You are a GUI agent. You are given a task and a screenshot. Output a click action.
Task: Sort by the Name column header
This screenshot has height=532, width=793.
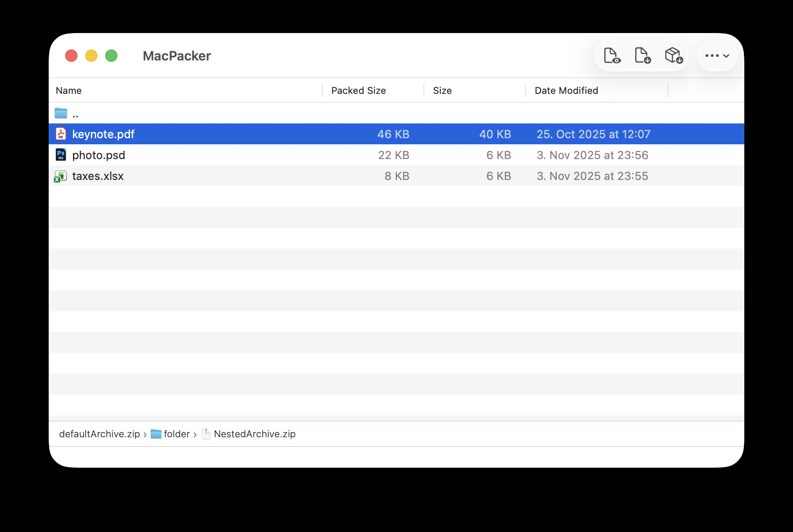(x=69, y=90)
